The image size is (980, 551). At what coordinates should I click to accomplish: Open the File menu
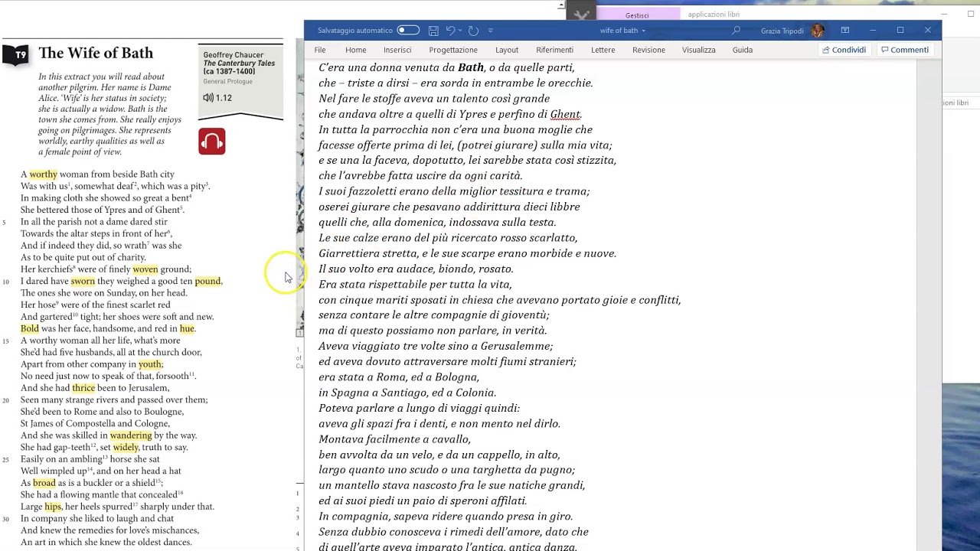(320, 50)
